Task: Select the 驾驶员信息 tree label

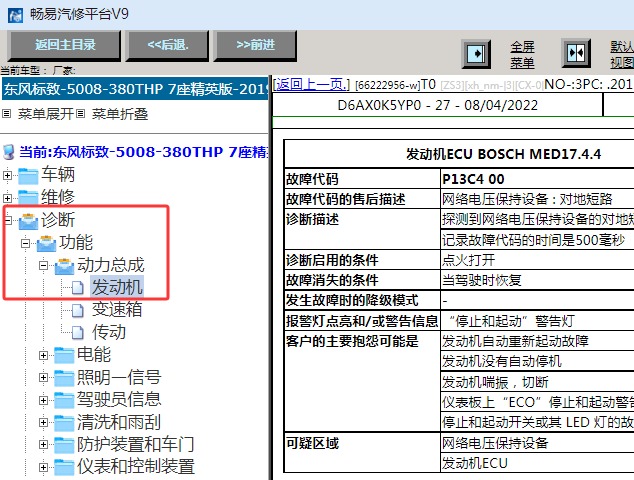Action: tap(119, 400)
